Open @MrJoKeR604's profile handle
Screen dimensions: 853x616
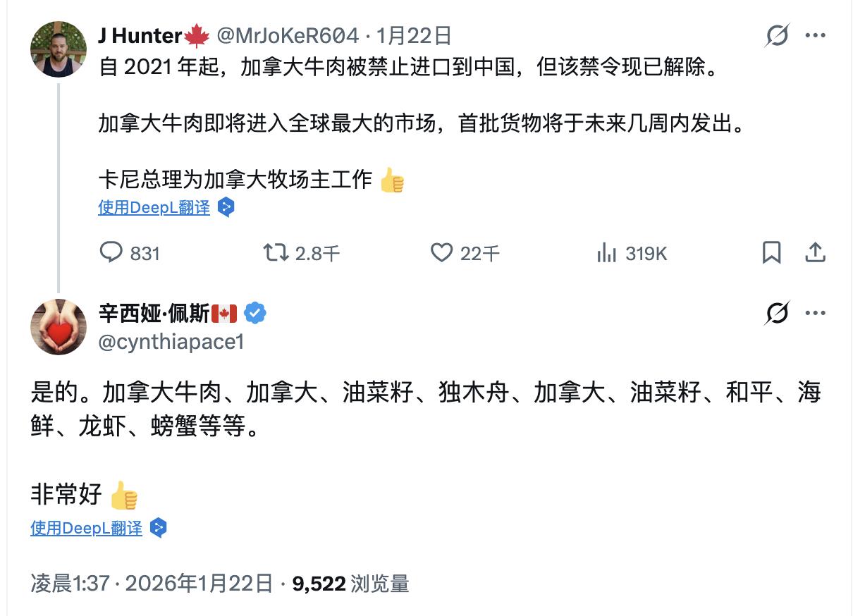click(x=295, y=35)
